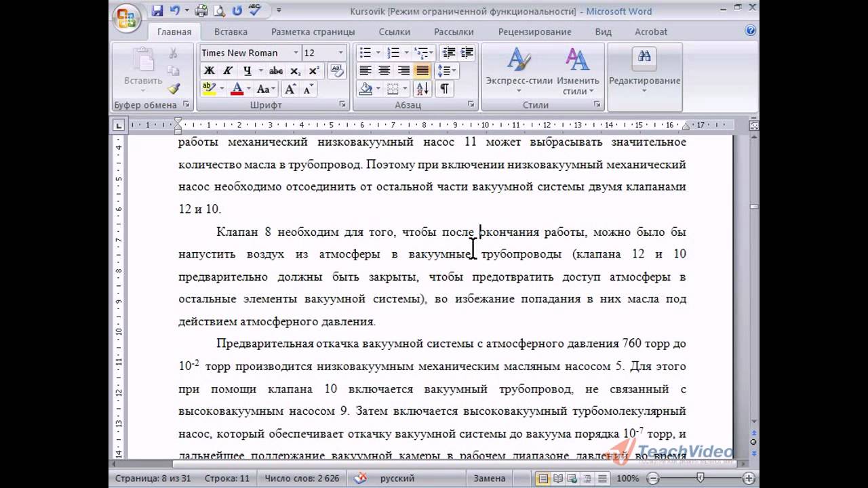Toggle bold (Ж) formatting
Image resolution: width=868 pixels, height=488 pixels.
(210, 70)
